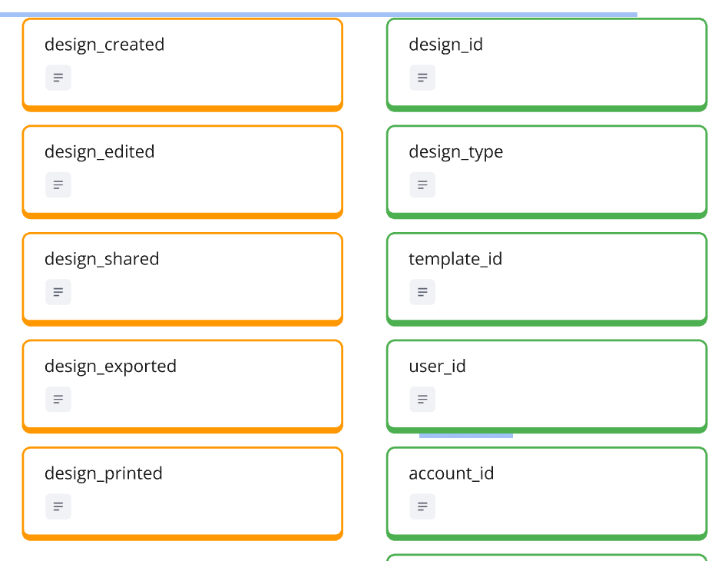
Task: Click the design_type card title
Action: click(456, 152)
